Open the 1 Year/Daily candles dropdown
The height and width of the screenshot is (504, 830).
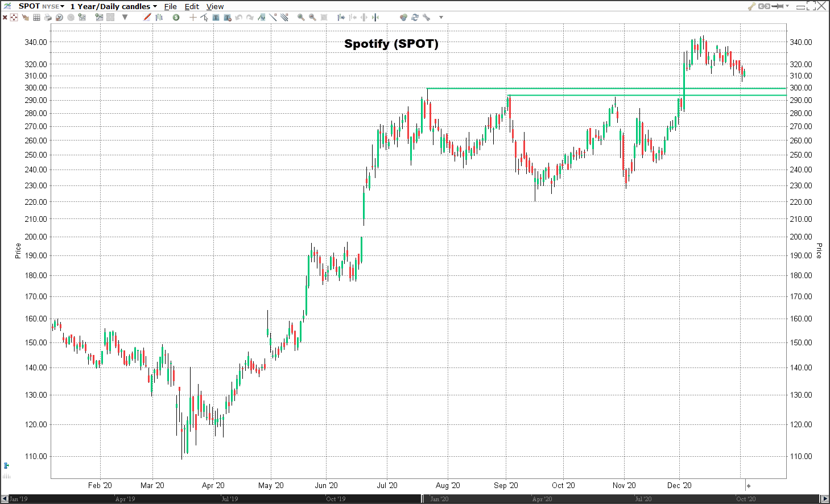(113, 6)
